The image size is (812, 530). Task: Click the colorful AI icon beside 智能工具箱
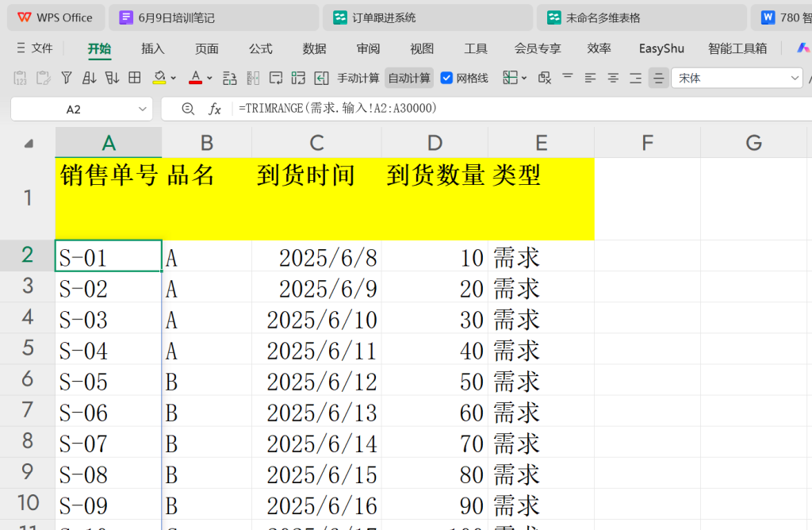click(x=802, y=48)
